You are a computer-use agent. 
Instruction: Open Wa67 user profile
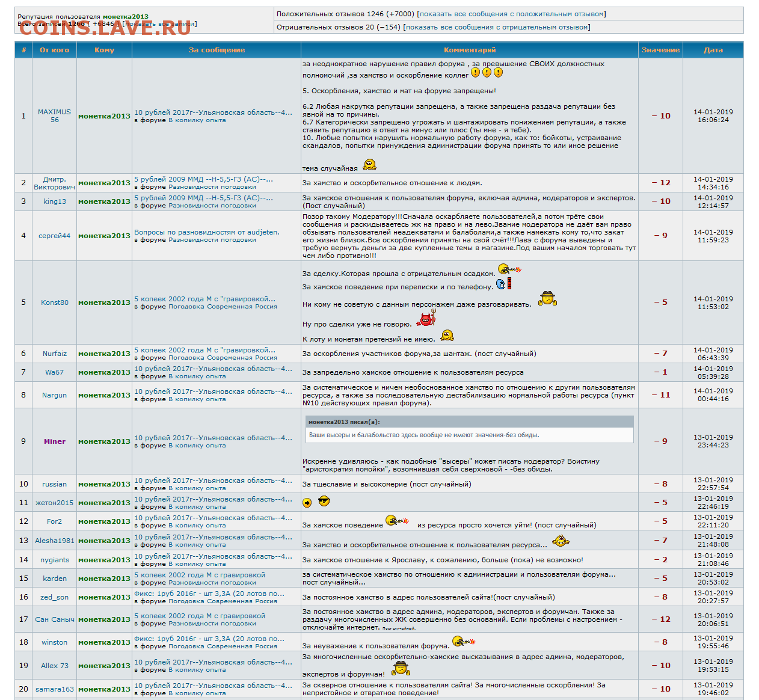pos(55,372)
